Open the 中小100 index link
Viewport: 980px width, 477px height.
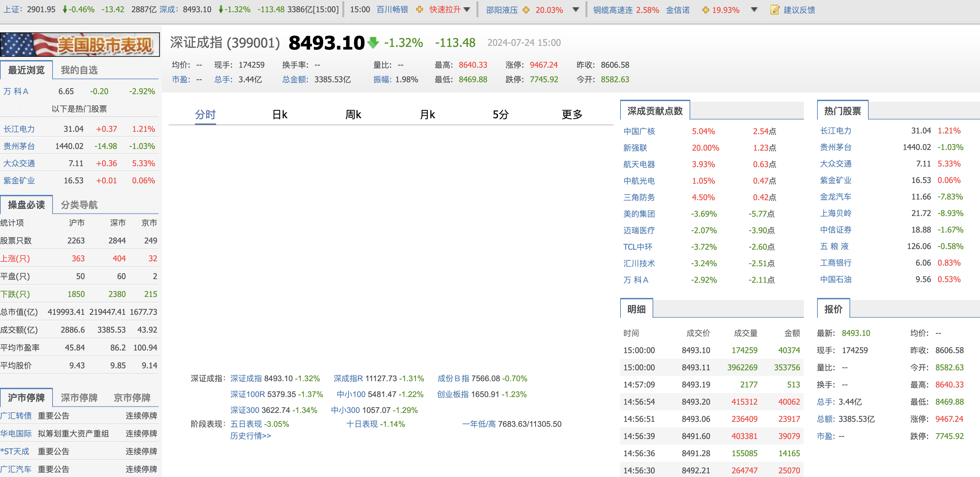[351, 394]
